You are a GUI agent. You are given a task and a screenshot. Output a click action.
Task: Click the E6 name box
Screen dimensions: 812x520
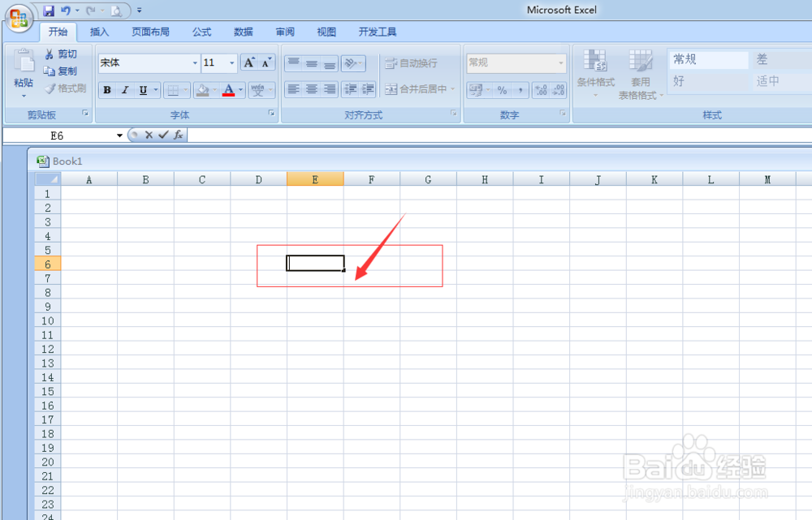tap(58, 135)
